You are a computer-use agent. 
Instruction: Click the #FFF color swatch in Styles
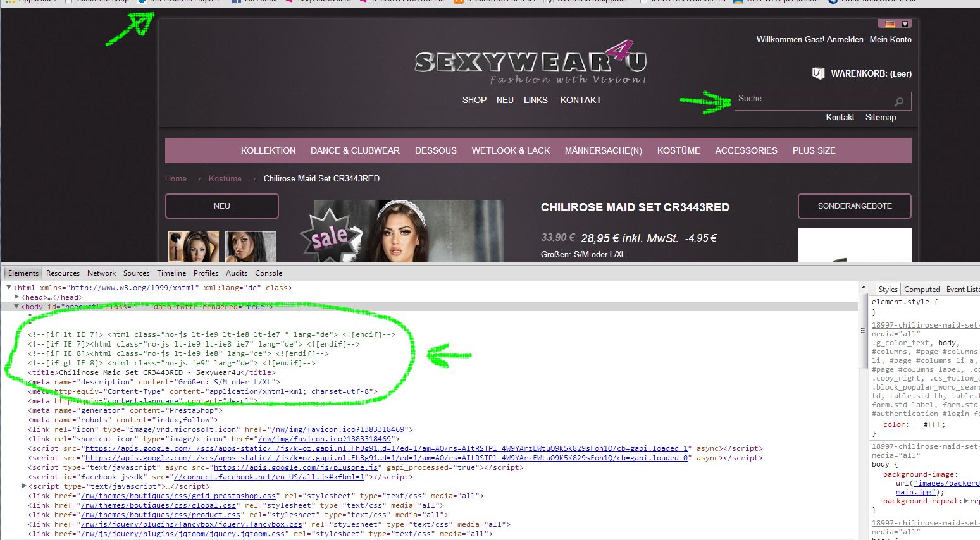(x=918, y=424)
